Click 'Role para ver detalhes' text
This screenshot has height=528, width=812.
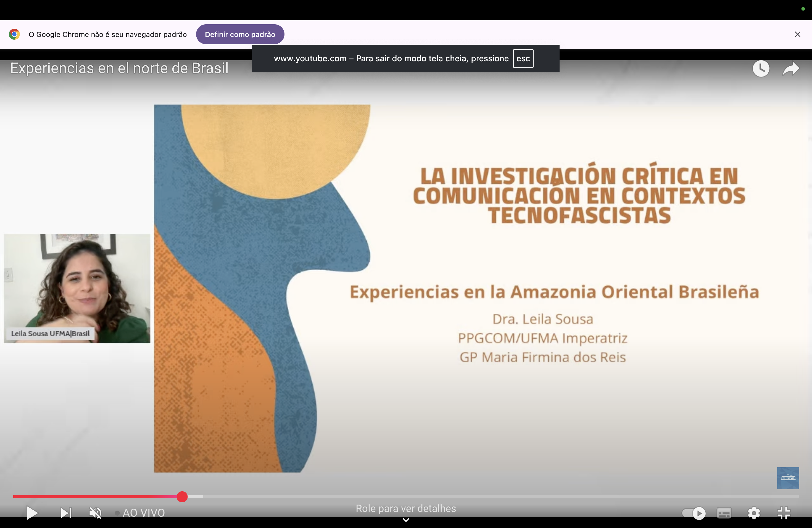[x=406, y=509]
